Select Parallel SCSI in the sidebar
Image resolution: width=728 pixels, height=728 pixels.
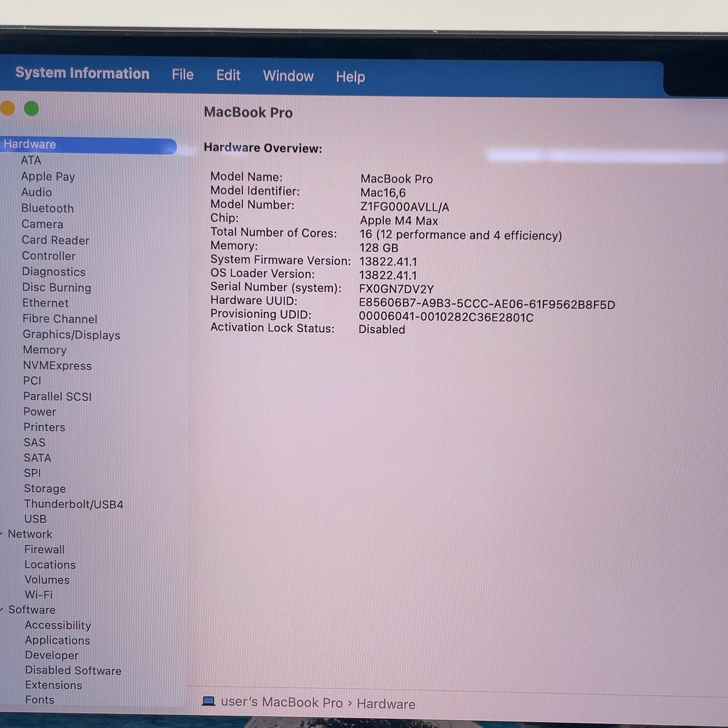tap(58, 397)
